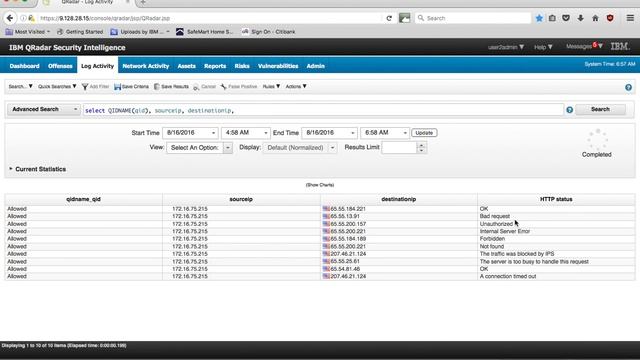The image size is (640, 360).
Task: Open the downloads arrow icon
Action: (580, 18)
